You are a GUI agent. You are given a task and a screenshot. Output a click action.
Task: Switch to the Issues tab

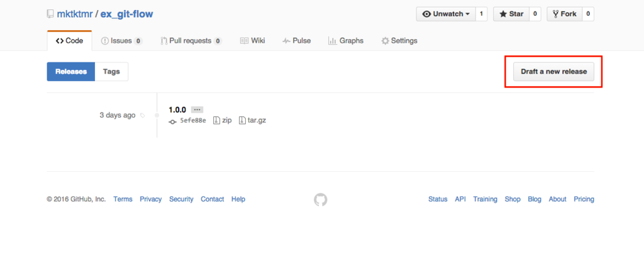[121, 41]
